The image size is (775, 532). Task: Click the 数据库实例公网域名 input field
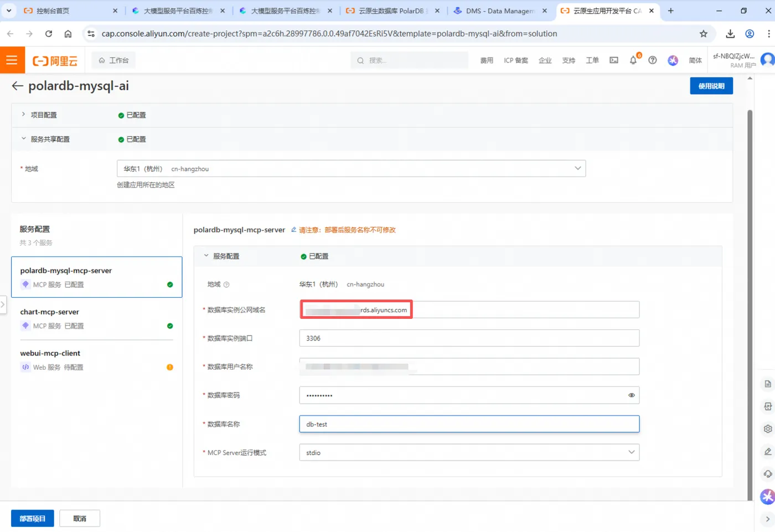click(x=469, y=309)
